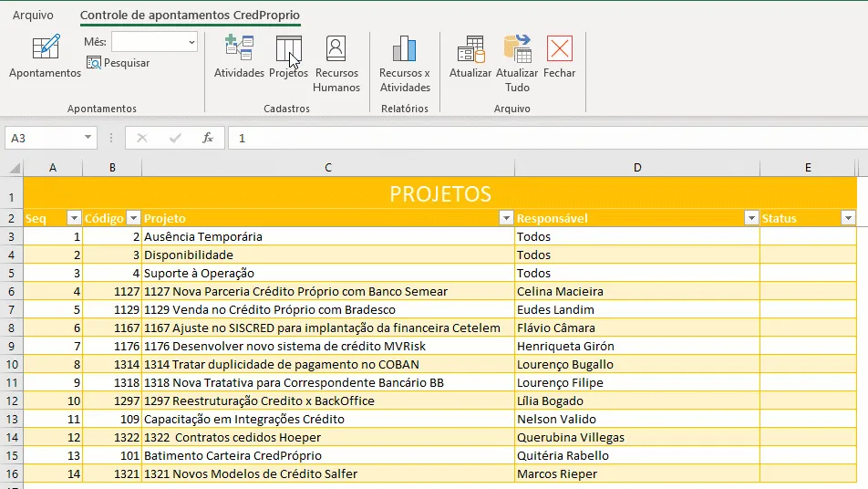Click responsável 'Celina Macieira'
The width and height of the screenshot is (868, 489).
tap(637, 292)
